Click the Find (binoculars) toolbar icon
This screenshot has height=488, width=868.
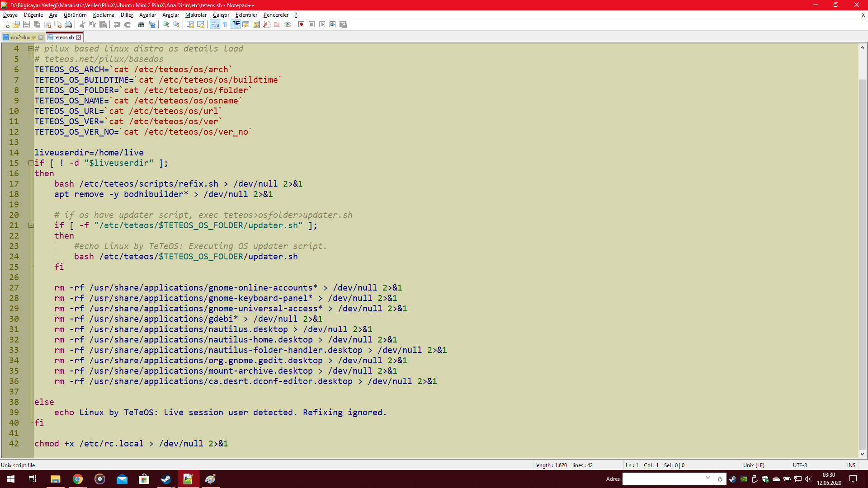141,24
